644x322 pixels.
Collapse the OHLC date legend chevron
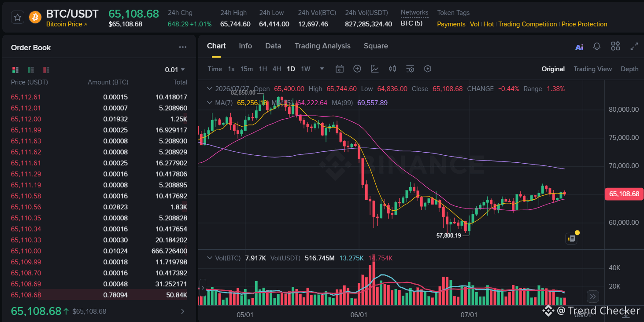[x=210, y=88]
